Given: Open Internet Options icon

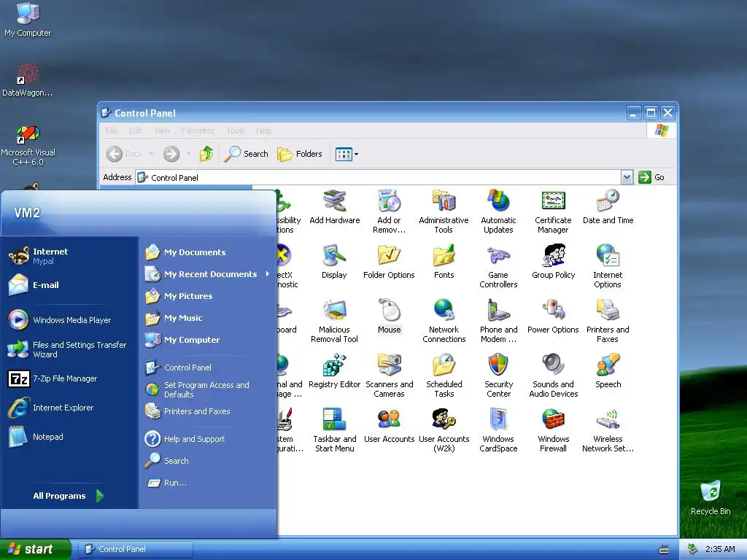Looking at the screenshot, I should [x=608, y=267].
